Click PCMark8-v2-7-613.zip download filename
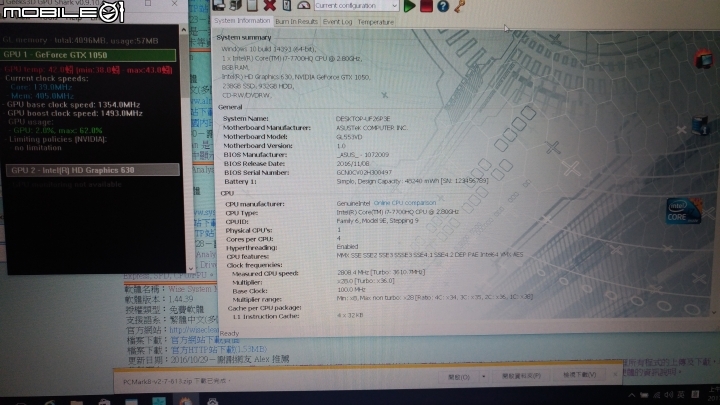This screenshot has width=720, height=405. 157,382
